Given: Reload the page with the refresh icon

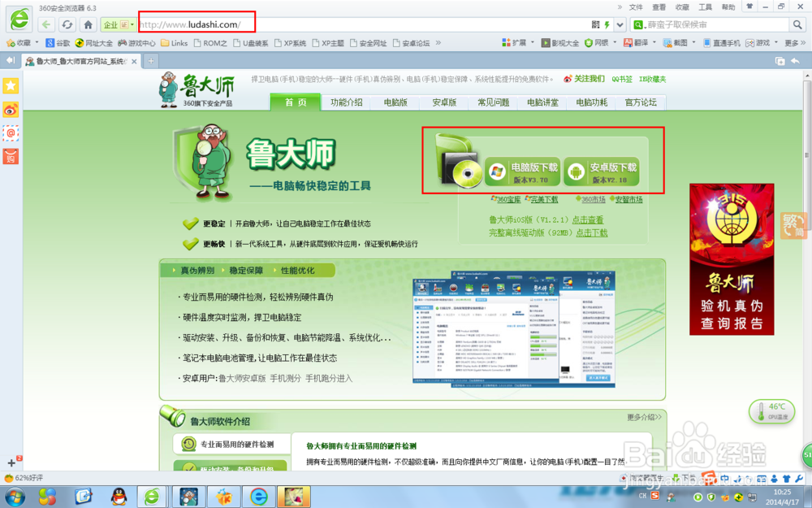Looking at the screenshot, I should (x=67, y=24).
